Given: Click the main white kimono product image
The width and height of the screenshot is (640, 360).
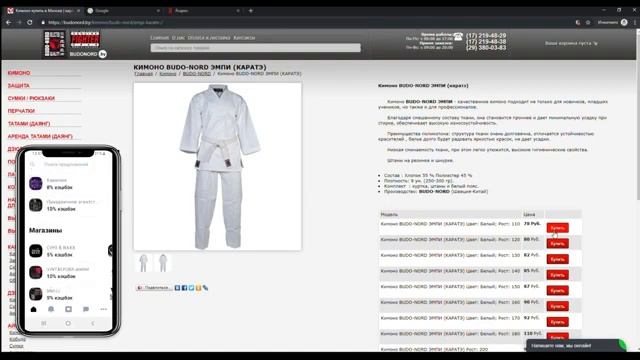Looking at the screenshot, I should click(x=218, y=167).
